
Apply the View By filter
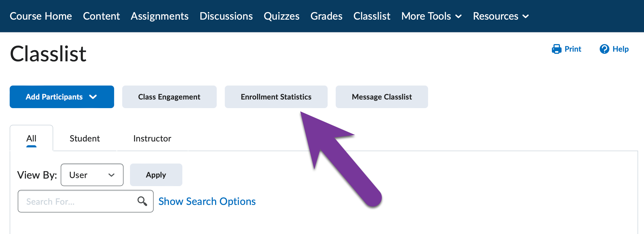click(x=156, y=175)
